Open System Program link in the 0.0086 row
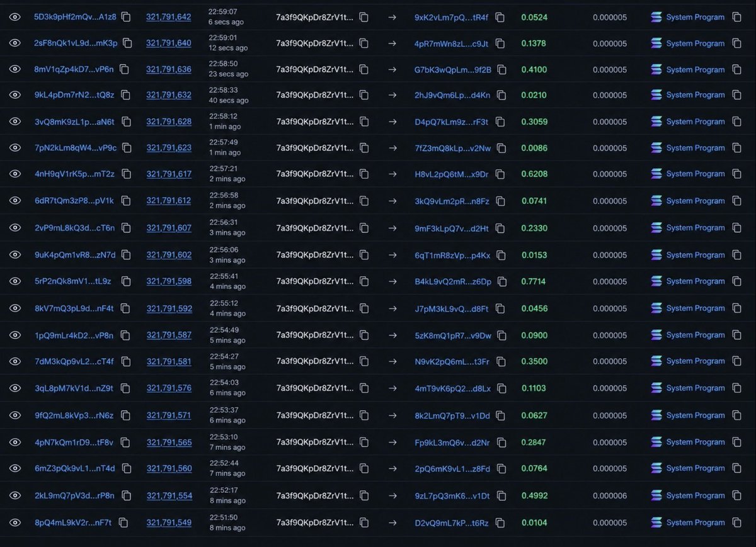 click(695, 148)
